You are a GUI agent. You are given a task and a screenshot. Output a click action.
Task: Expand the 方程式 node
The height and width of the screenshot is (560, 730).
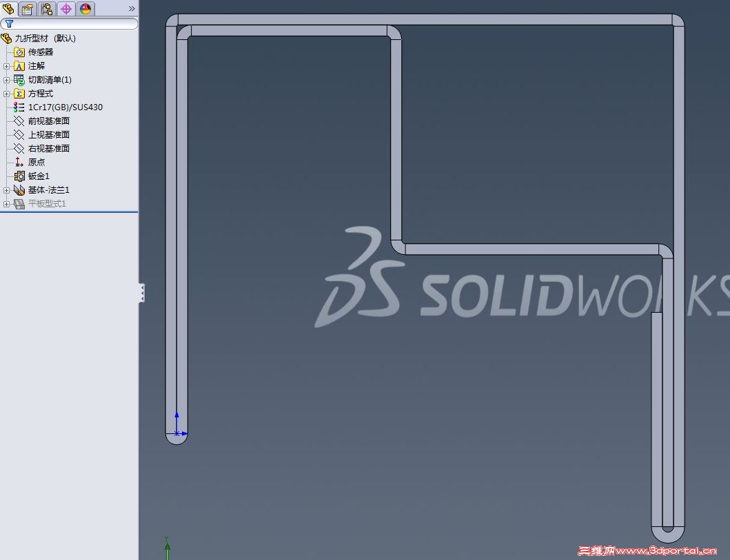6,94
